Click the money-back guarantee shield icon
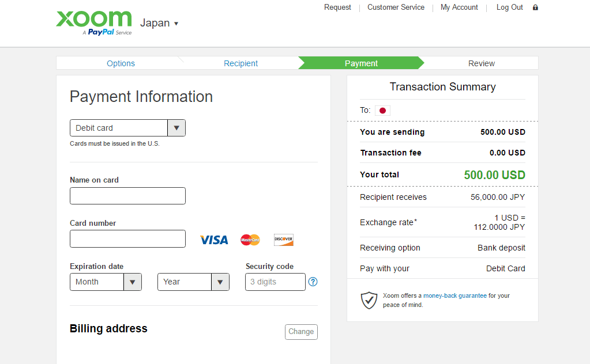 pyautogui.click(x=369, y=300)
